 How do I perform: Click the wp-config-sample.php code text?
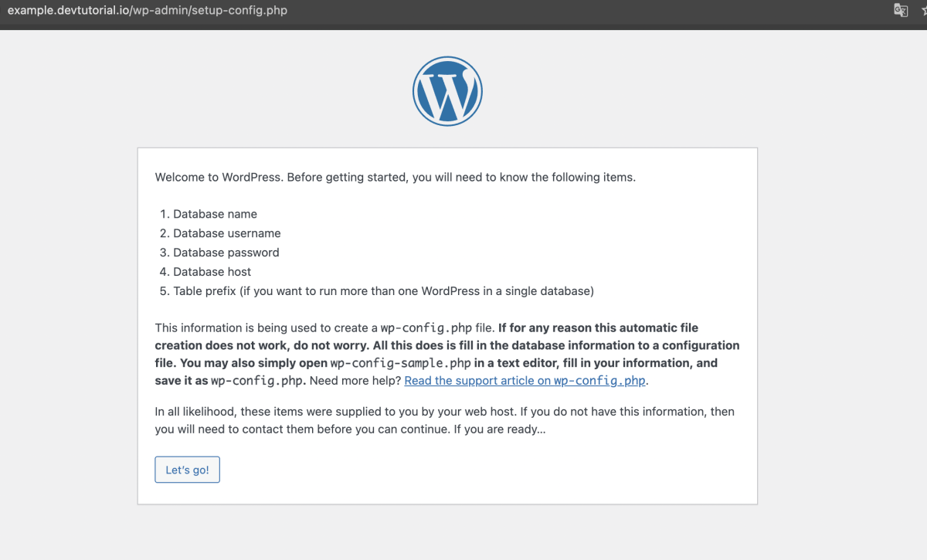coord(400,363)
